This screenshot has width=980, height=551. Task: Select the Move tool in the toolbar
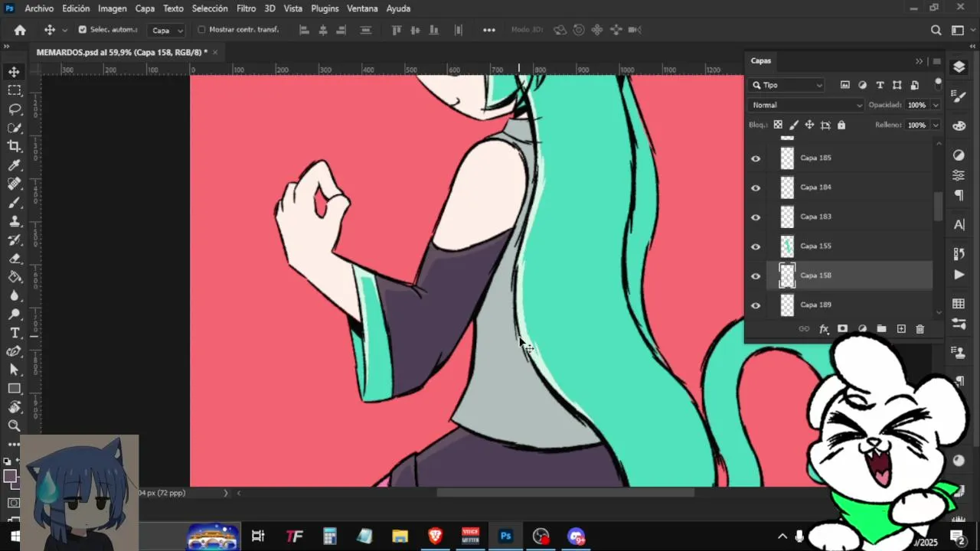pos(14,72)
